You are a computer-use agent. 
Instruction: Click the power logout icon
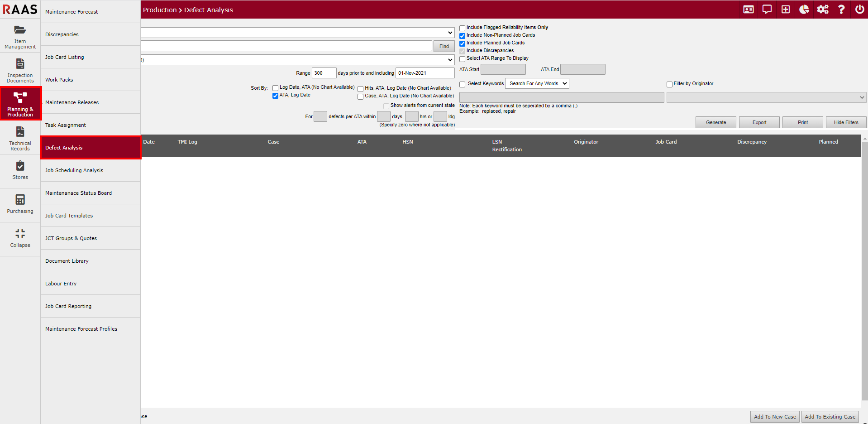point(859,10)
